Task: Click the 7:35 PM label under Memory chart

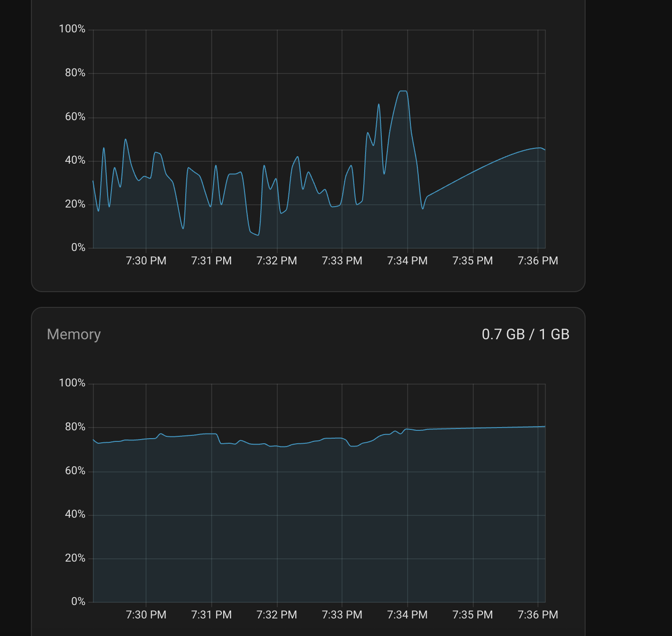Action: (x=473, y=615)
